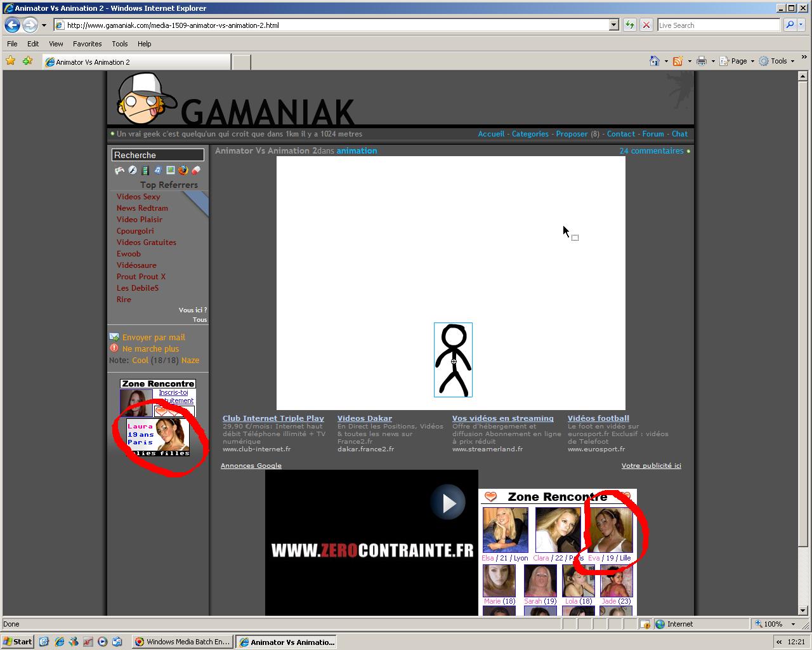Rate the animation as Cool
This screenshot has height=650, width=812.
[x=140, y=360]
